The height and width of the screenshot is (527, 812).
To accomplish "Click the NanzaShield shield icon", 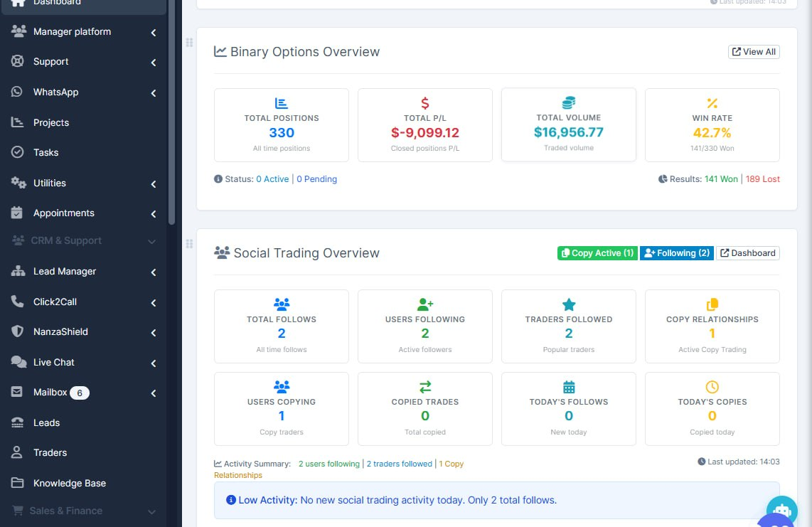I will (x=17, y=331).
